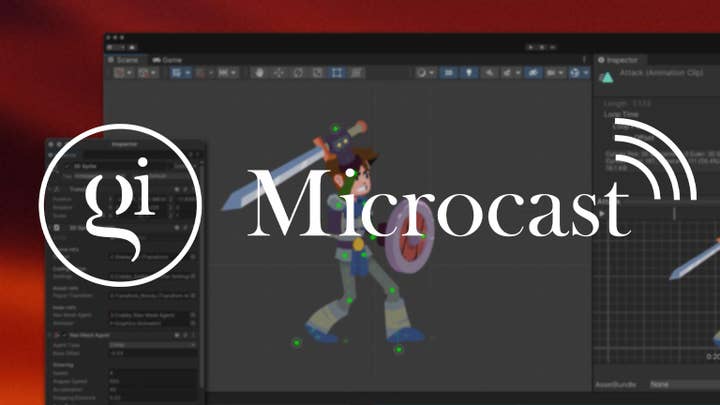720x405 pixels.
Task: Open the snap increment dropdown arrow
Action: point(234,73)
